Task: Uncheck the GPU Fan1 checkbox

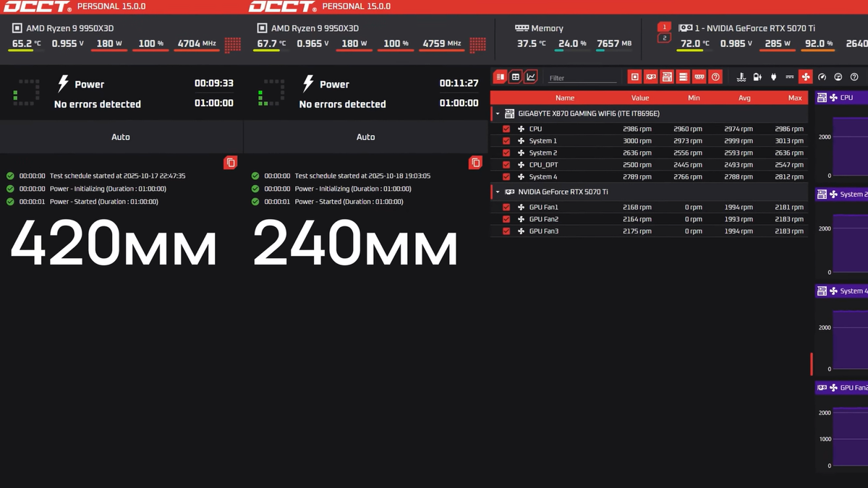Action: (x=506, y=207)
